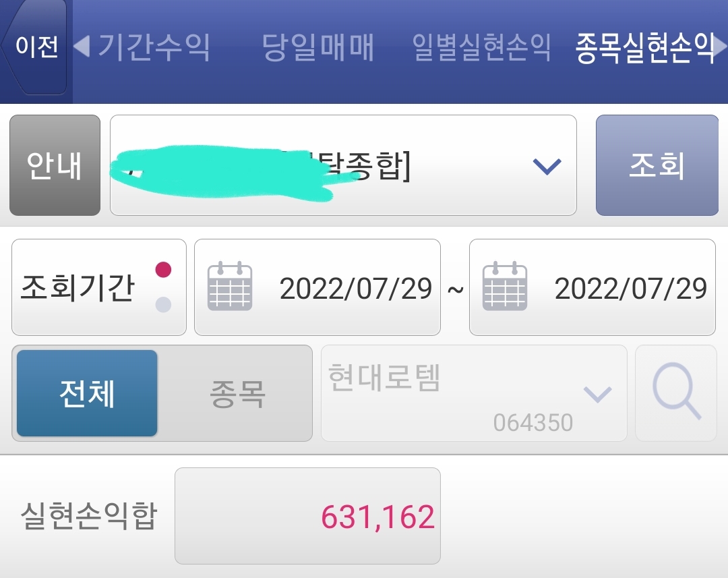
Task: Open the 현대로템 stock dropdown
Action: [474, 393]
